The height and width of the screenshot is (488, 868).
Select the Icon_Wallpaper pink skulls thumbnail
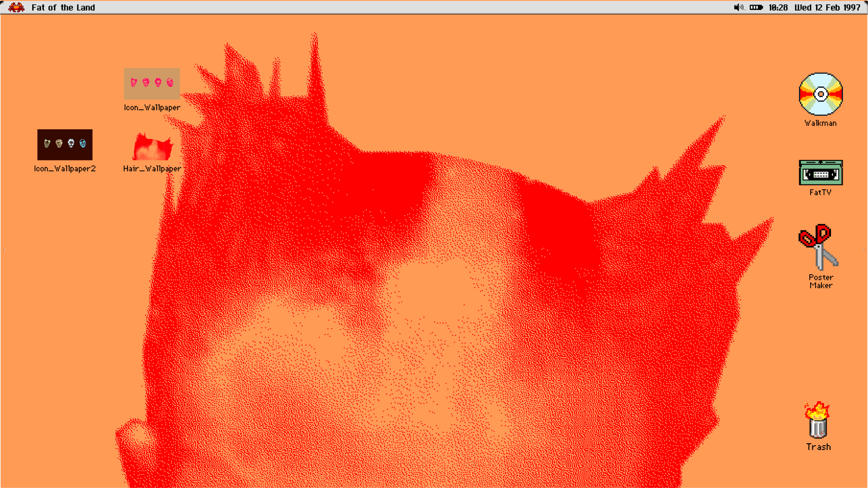(152, 84)
